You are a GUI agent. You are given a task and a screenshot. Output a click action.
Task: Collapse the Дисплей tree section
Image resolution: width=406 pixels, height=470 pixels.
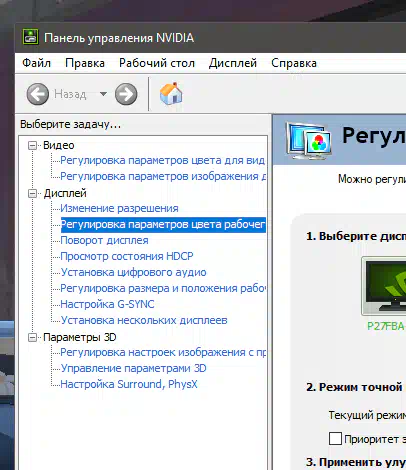pyautogui.click(x=33, y=193)
